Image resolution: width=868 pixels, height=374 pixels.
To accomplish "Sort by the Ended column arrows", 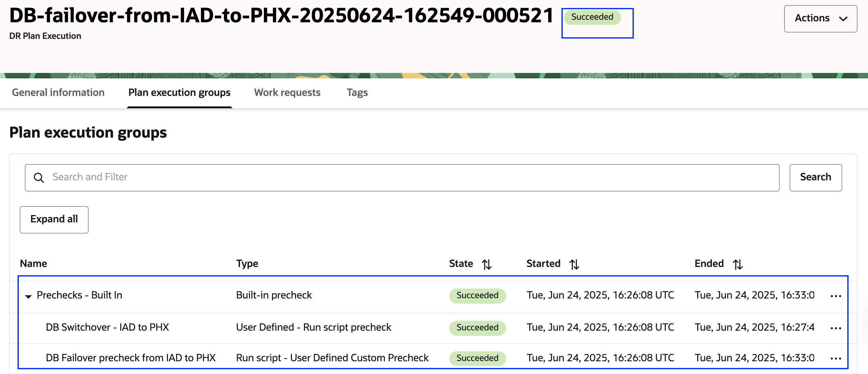I will pyautogui.click(x=738, y=264).
